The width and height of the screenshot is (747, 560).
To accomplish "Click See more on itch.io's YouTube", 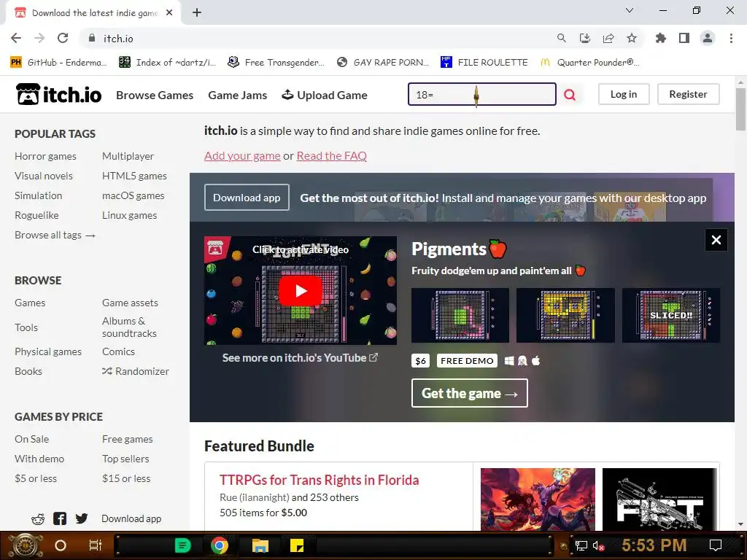I will click(300, 357).
